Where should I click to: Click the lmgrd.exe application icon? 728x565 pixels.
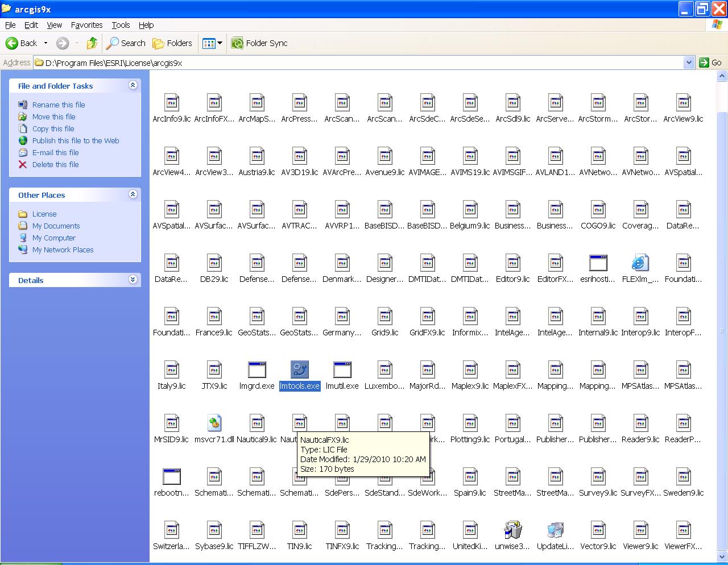pyautogui.click(x=257, y=370)
